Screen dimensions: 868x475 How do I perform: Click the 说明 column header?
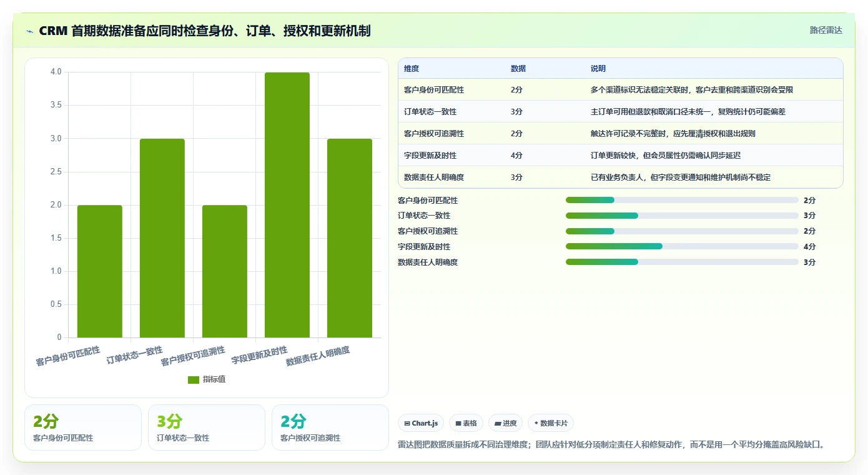click(598, 69)
